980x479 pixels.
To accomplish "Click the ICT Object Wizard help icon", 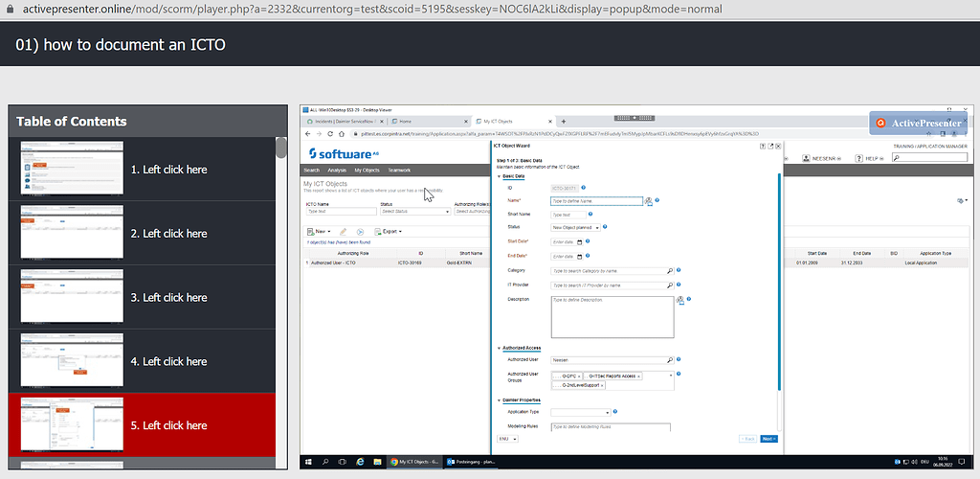I will pos(762,147).
